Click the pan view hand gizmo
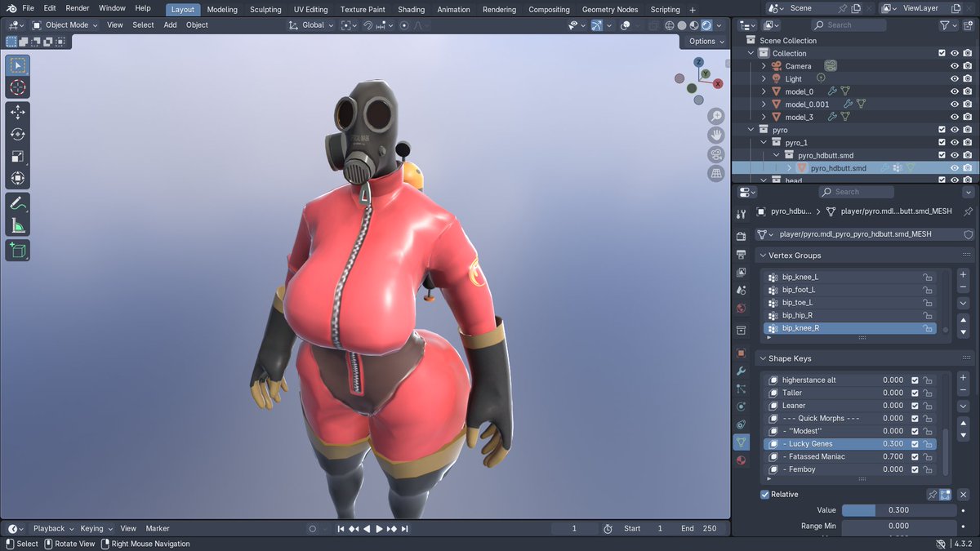Screen dimensions: 980x551 coord(716,135)
